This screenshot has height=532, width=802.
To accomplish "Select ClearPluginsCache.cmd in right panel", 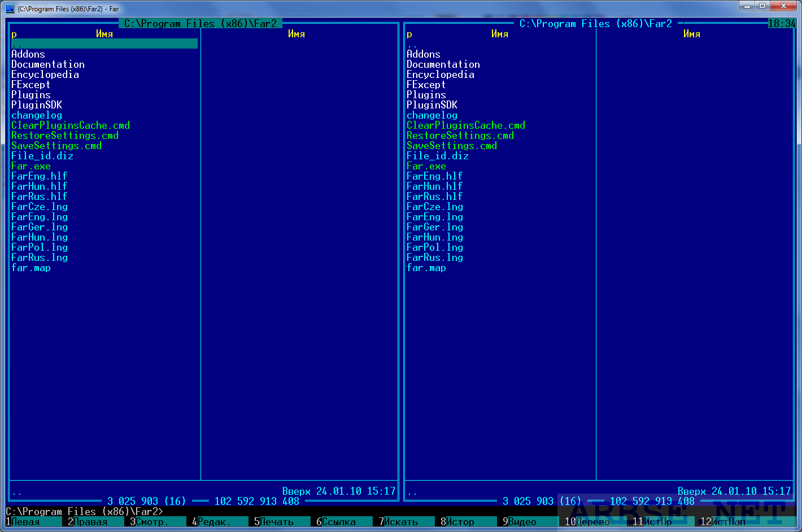I will click(x=466, y=125).
